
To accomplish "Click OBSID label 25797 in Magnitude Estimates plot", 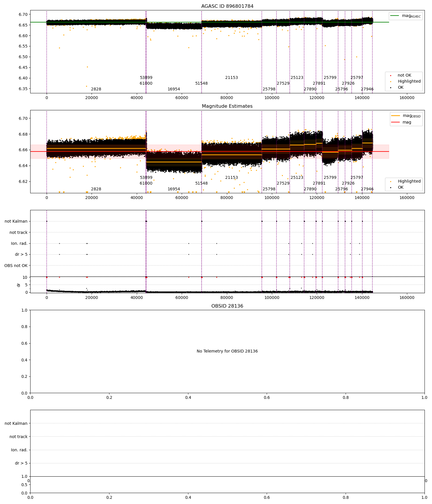I will [x=357, y=178].
